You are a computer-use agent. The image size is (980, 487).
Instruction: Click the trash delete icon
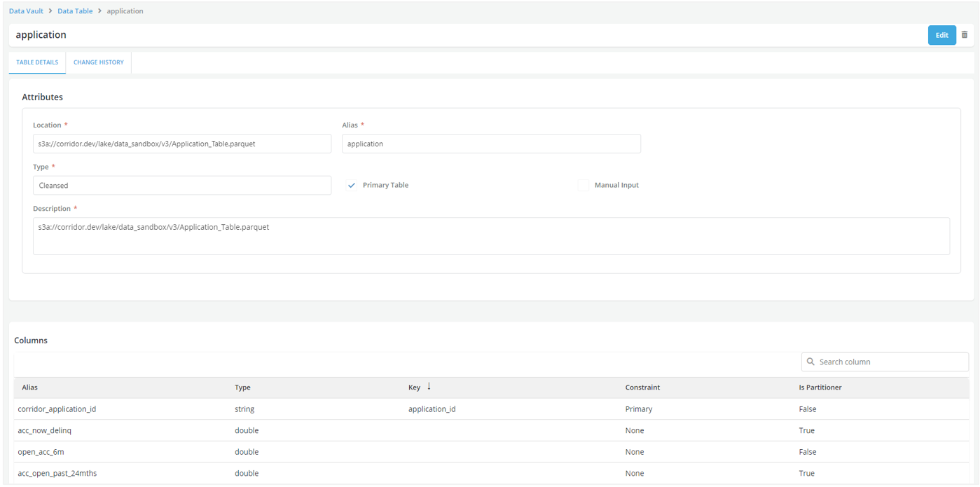[x=964, y=35]
